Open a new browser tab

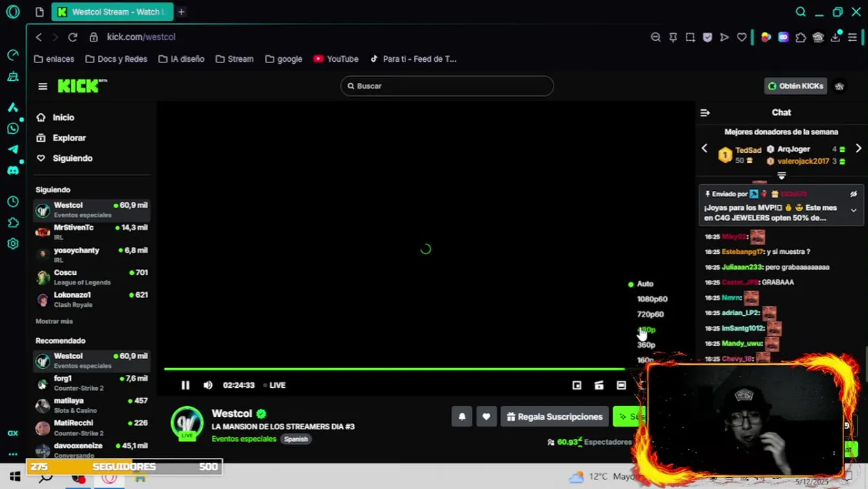(x=181, y=12)
